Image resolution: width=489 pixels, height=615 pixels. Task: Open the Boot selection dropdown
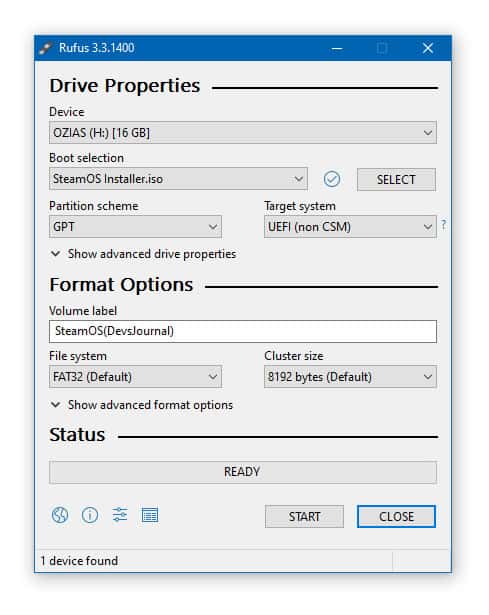coord(178,179)
